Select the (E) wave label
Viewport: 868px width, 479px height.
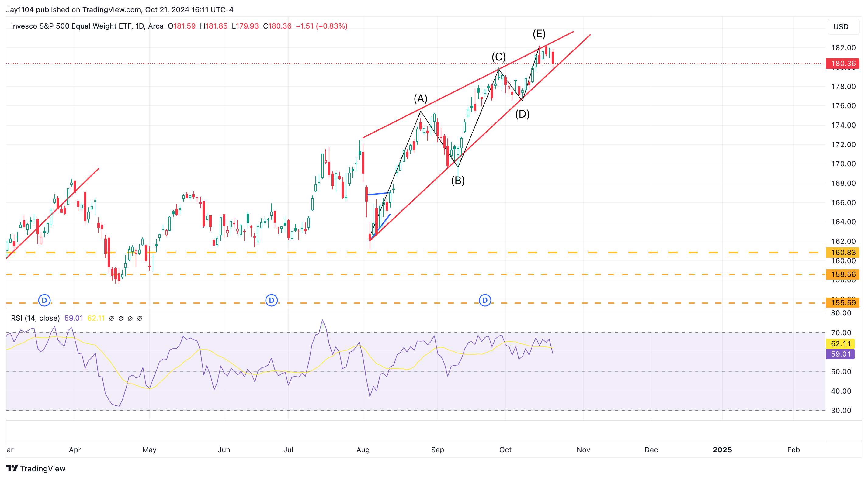point(539,34)
